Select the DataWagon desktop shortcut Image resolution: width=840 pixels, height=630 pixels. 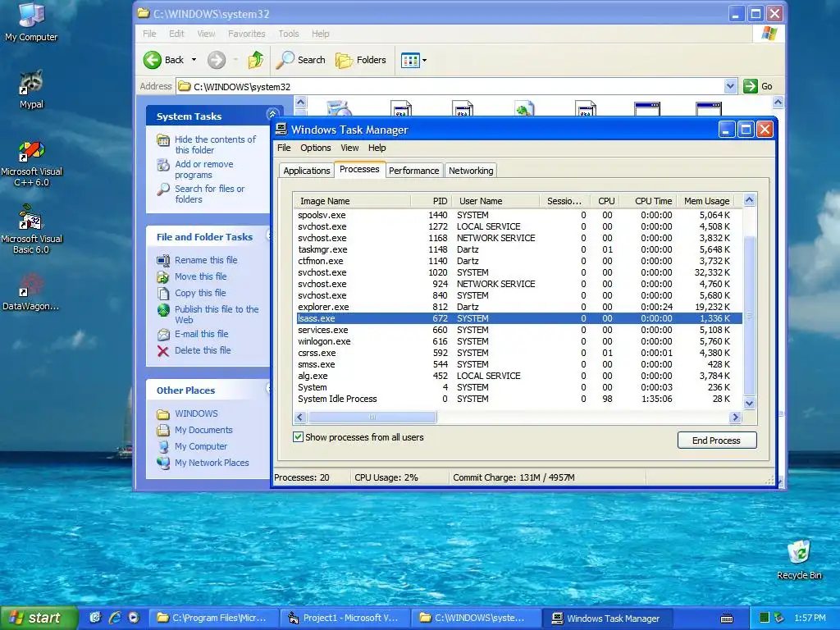tap(30, 291)
